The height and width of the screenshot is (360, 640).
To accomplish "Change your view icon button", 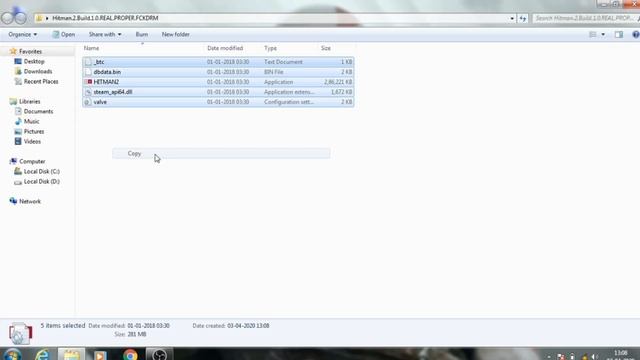I will tap(593, 35).
